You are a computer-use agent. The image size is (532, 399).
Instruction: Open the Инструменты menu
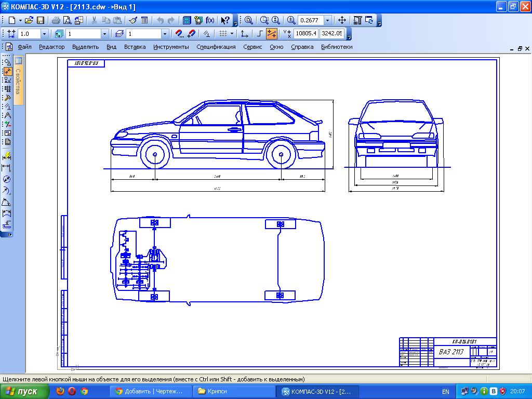pyautogui.click(x=171, y=47)
